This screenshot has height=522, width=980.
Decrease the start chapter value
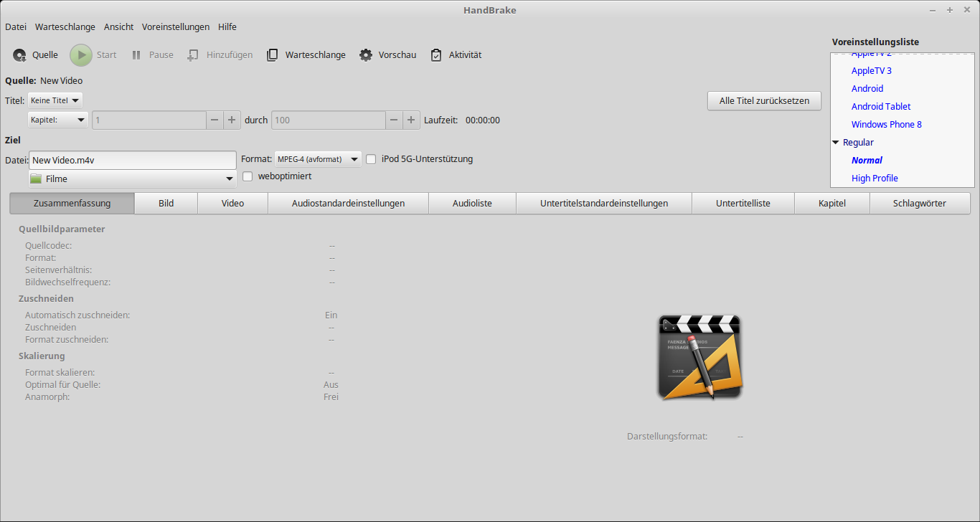215,120
